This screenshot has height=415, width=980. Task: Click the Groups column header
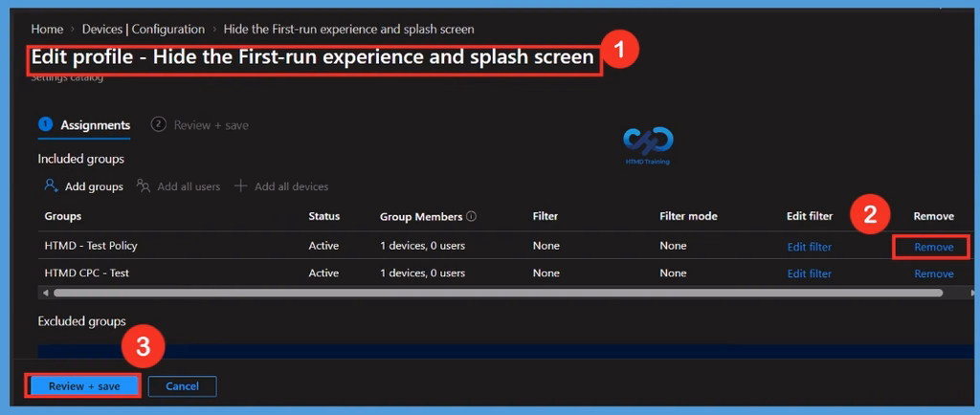(63, 216)
